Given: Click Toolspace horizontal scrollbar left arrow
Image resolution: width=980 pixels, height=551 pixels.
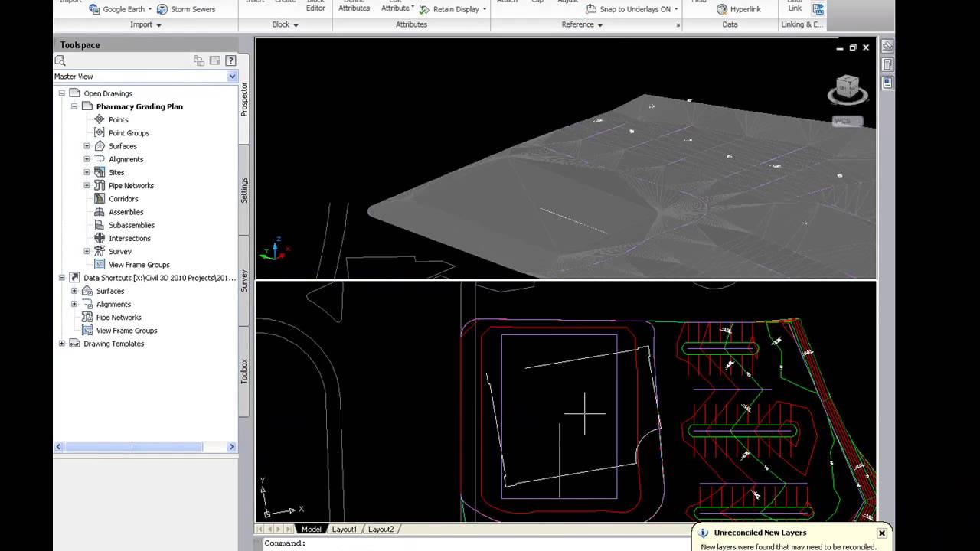Looking at the screenshot, I should pyautogui.click(x=59, y=447).
